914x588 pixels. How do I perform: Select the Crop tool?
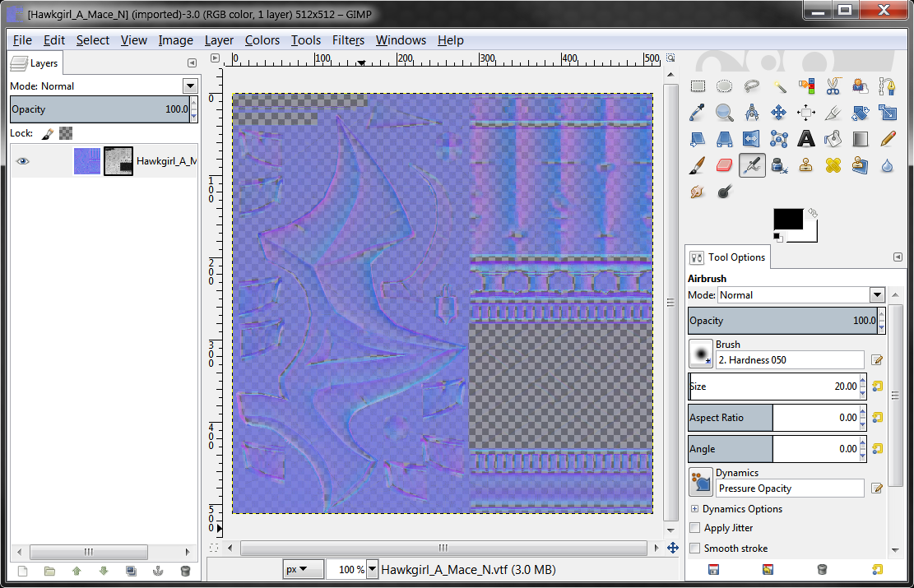tap(833, 112)
